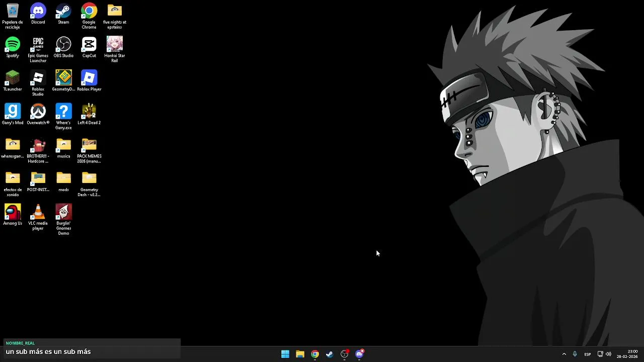Viewport: 644px width, 362px height.
Task: Open Google Chrome from the taskbar
Action: point(315,354)
